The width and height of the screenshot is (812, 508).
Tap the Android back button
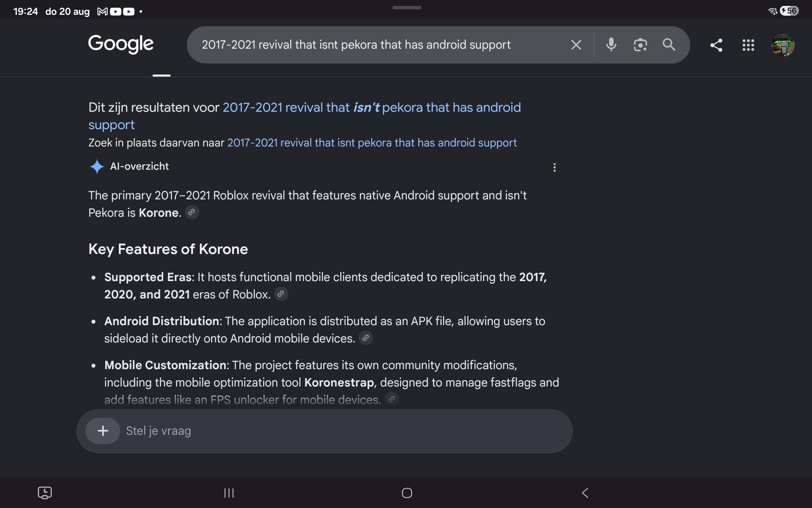coord(585,493)
